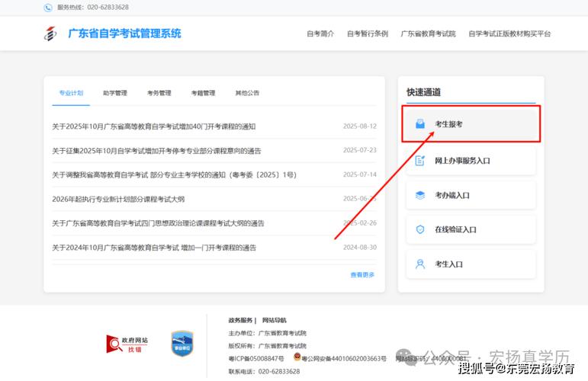Click the 在线验证入口 shield icon

[420, 229]
